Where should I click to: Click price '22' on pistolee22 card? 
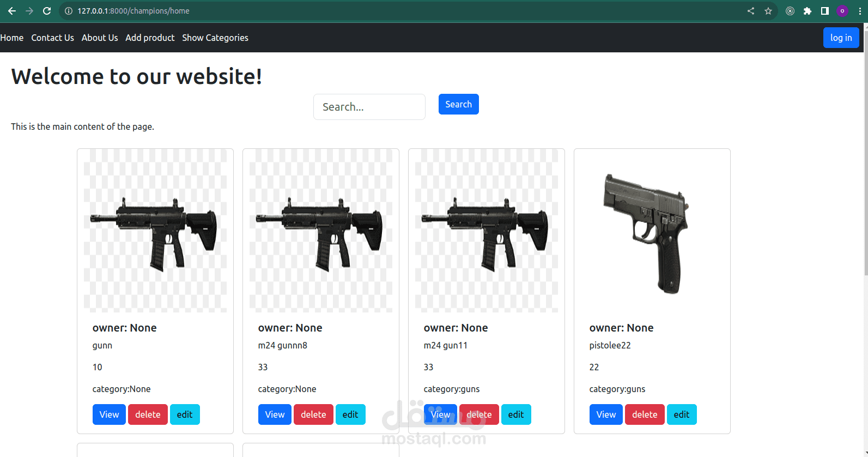594,367
